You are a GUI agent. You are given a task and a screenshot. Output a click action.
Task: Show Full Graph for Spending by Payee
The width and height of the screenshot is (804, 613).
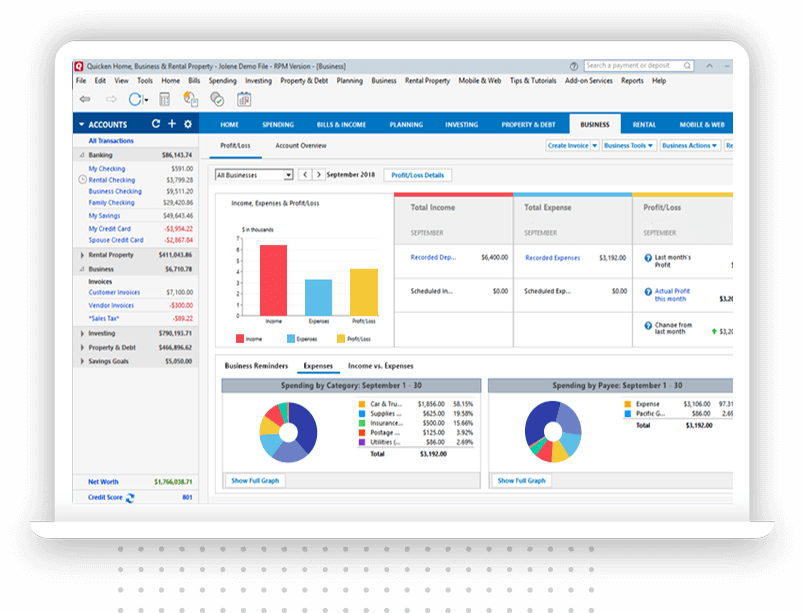[x=521, y=481]
